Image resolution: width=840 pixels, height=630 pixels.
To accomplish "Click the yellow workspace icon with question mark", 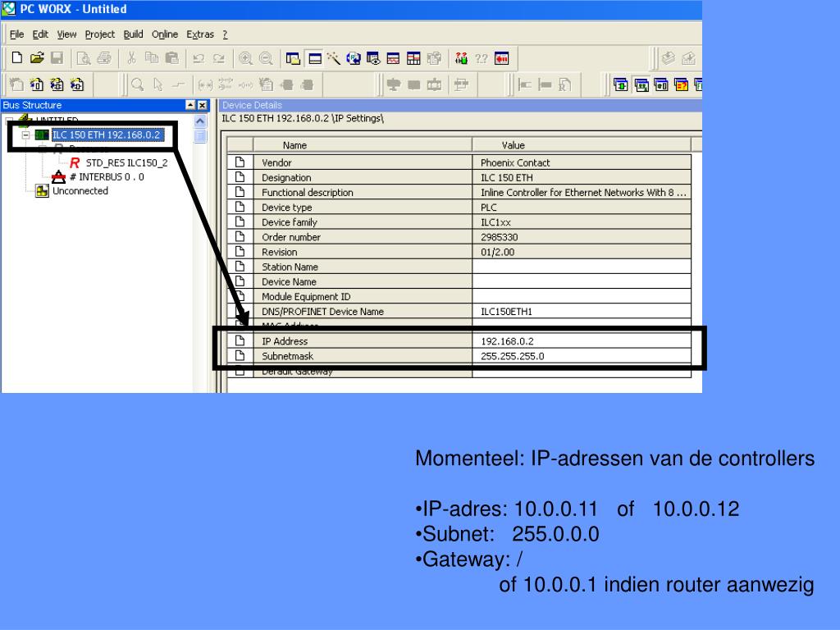I will coord(681,84).
